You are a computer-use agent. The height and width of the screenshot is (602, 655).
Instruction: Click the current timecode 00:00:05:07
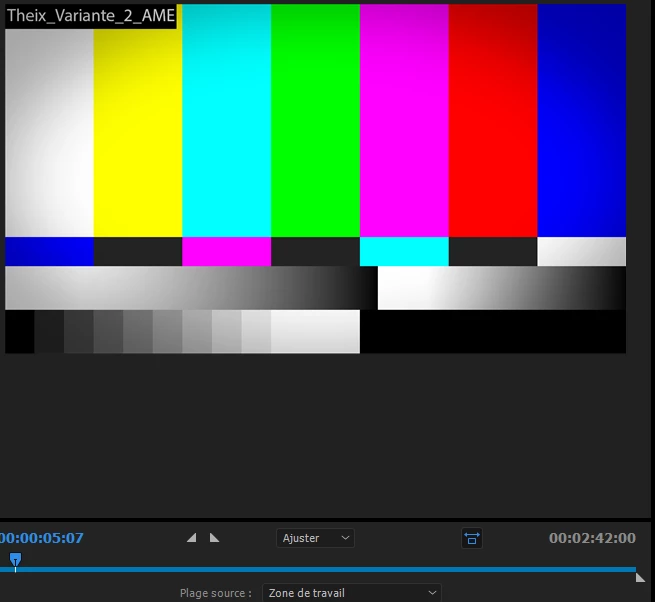click(x=41, y=538)
